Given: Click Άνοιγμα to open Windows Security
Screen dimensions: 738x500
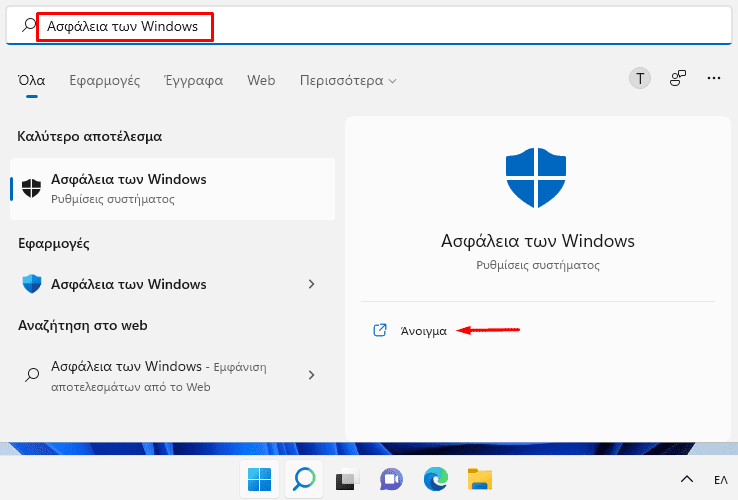Looking at the screenshot, I should [423, 331].
